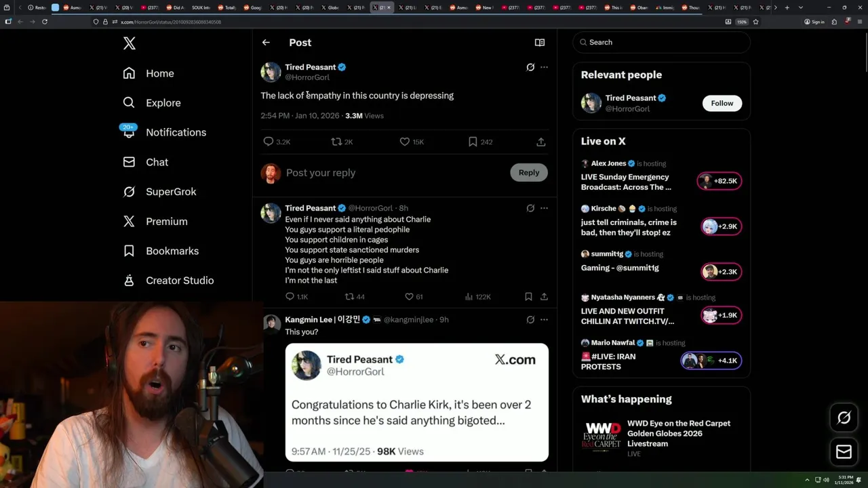Screen dimensions: 868x488
Task: Open the floating messages button
Action: [x=844, y=452]
